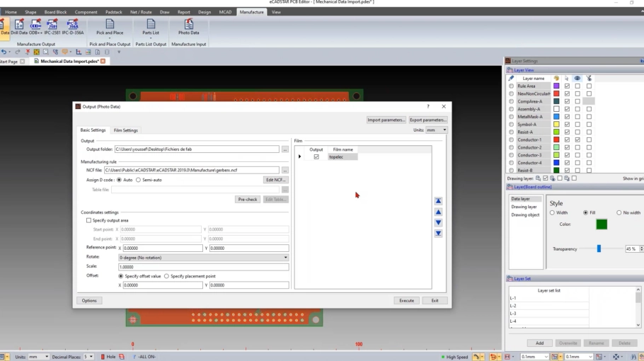Click the visibility eye column header
This screenshot has width=644, height=361.
(x=577, y=78)
